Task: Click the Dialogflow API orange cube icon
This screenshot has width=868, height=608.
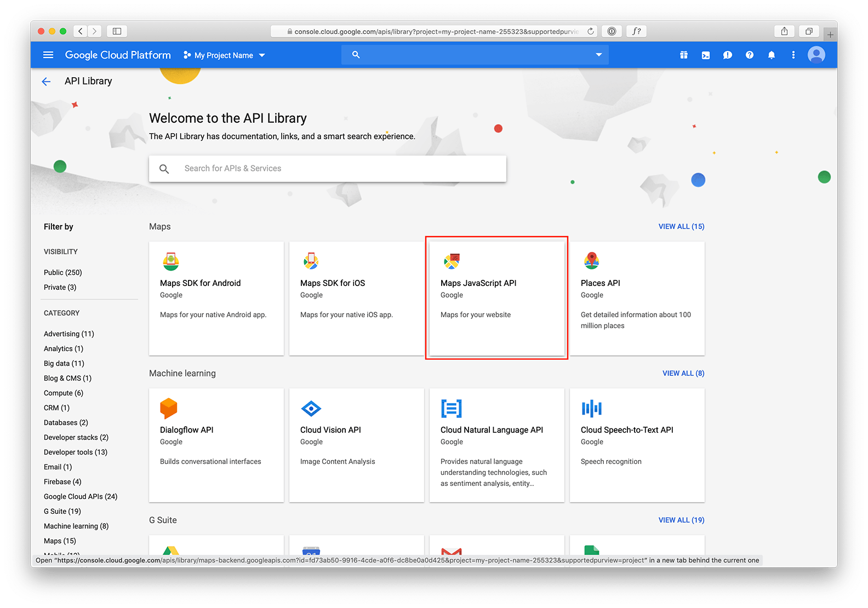Action: coord(169,408)
